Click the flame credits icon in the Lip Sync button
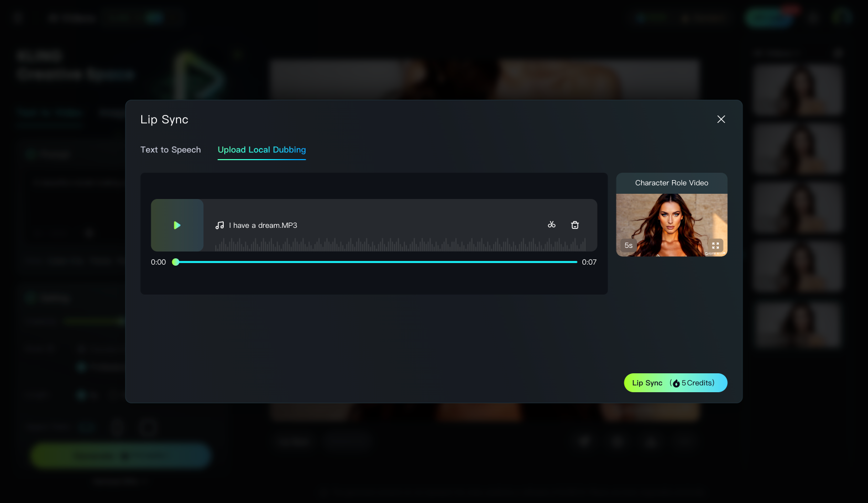 coord(676,383)
